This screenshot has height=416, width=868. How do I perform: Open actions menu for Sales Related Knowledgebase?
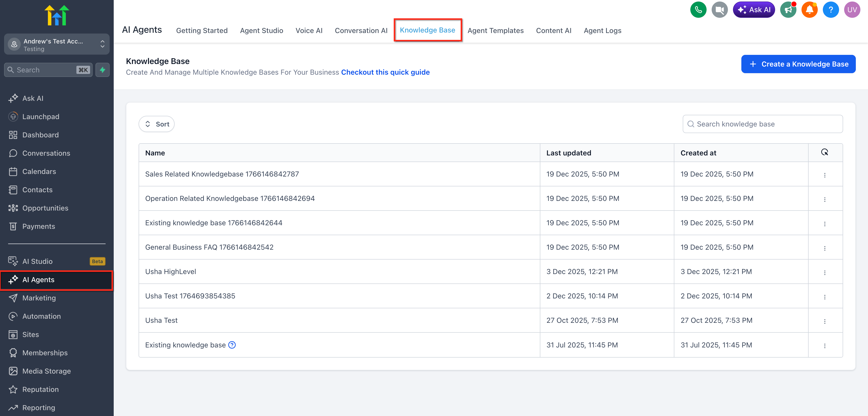[x=825, y=175]
